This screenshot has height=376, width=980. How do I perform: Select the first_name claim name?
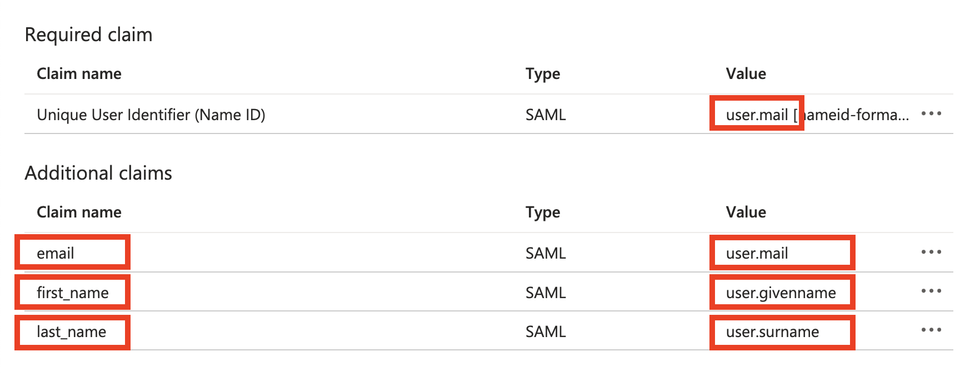pos(73,293)
